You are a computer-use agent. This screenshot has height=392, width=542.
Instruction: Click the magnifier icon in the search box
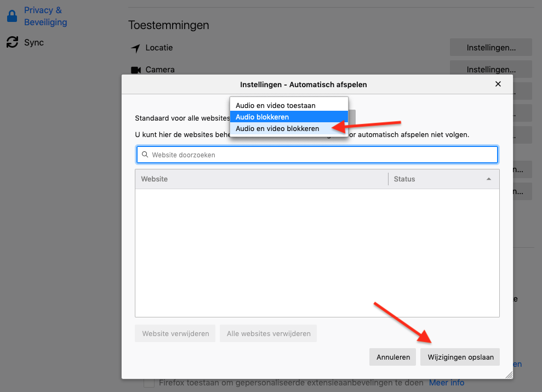[145, 155]
